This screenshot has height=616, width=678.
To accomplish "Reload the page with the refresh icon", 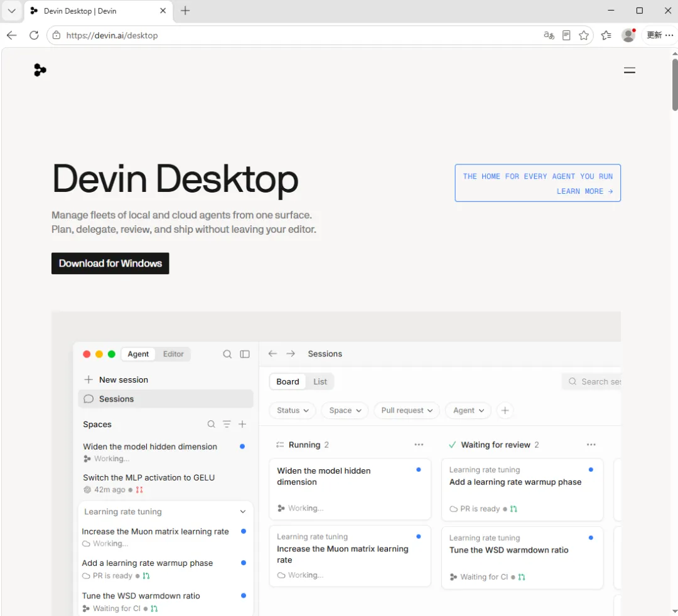I will pyautogui.click(x=34, y=35).
